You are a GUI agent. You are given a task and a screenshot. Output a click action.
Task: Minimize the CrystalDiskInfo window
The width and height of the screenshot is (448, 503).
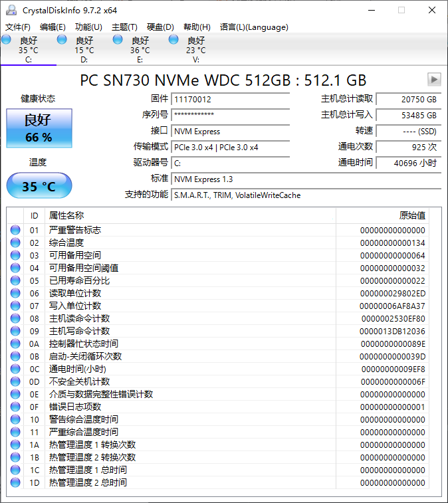pyautogui.click(x=372, y=10)
